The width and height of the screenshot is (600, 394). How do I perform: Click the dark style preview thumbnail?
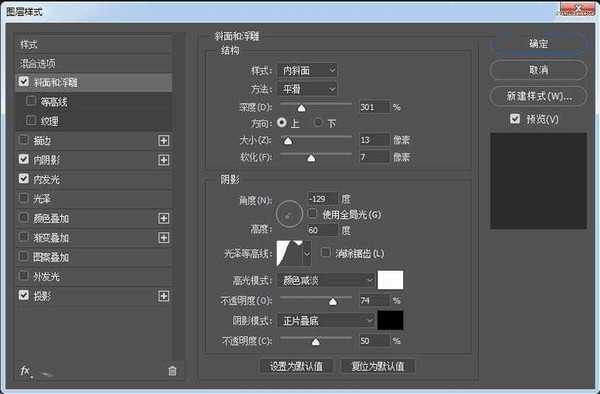pos(538,181)
